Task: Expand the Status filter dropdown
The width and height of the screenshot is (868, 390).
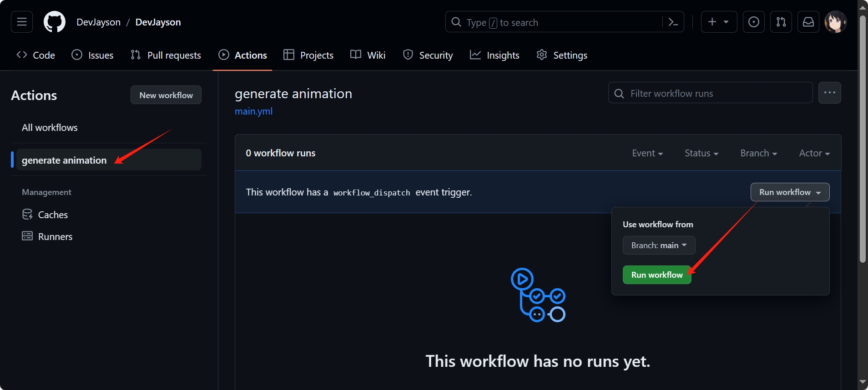Action: (701, 153)
